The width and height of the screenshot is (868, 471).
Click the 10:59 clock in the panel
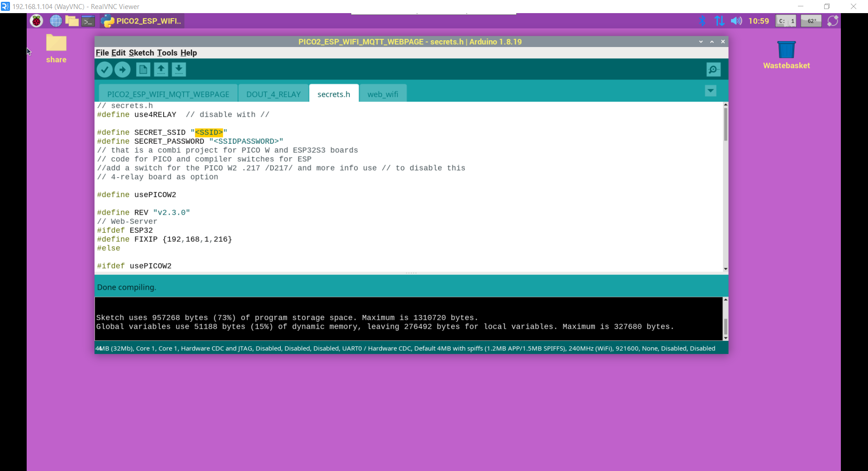click(759, 21)
